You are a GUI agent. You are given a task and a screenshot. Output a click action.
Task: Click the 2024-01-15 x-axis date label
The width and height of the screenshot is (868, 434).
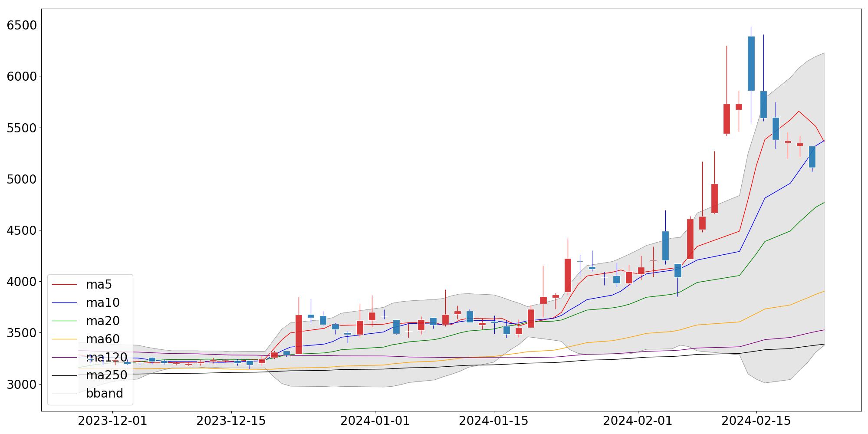pyautogui.click(x=493, y=421)
